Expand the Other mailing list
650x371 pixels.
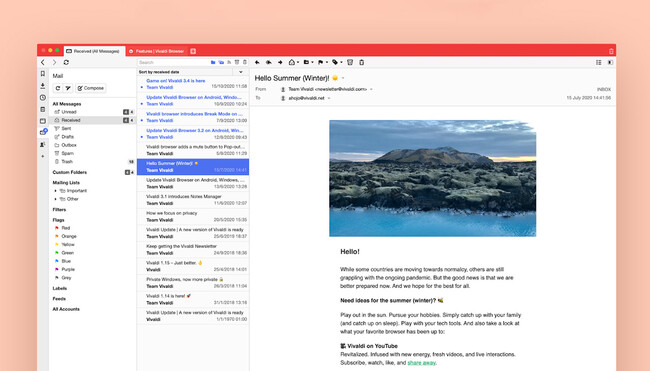point(56,199)
